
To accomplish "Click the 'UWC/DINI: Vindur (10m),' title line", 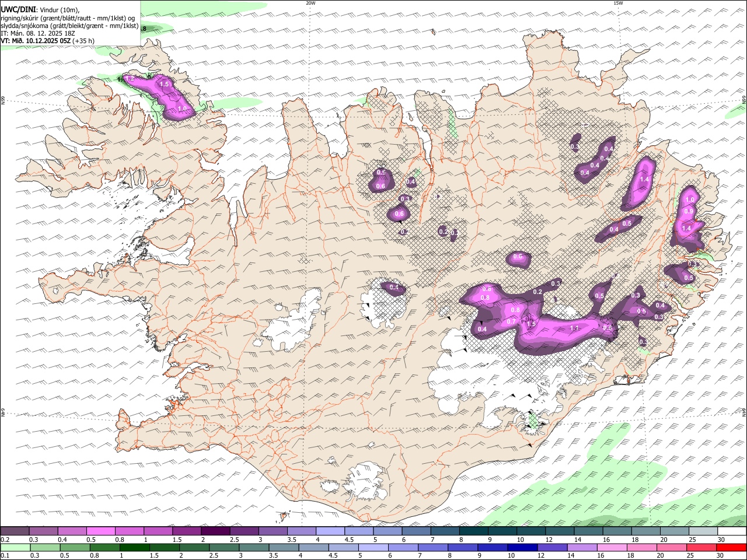I will [40, 10].
